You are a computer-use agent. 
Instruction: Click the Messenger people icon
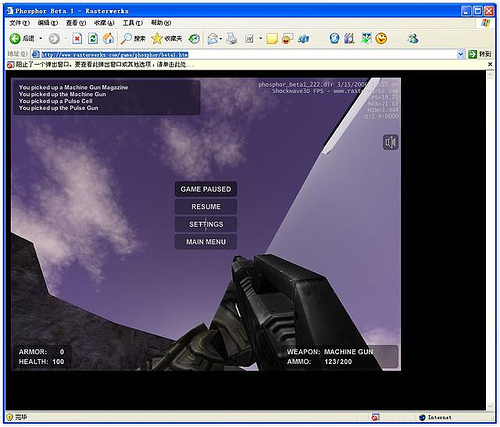[303, 39]
